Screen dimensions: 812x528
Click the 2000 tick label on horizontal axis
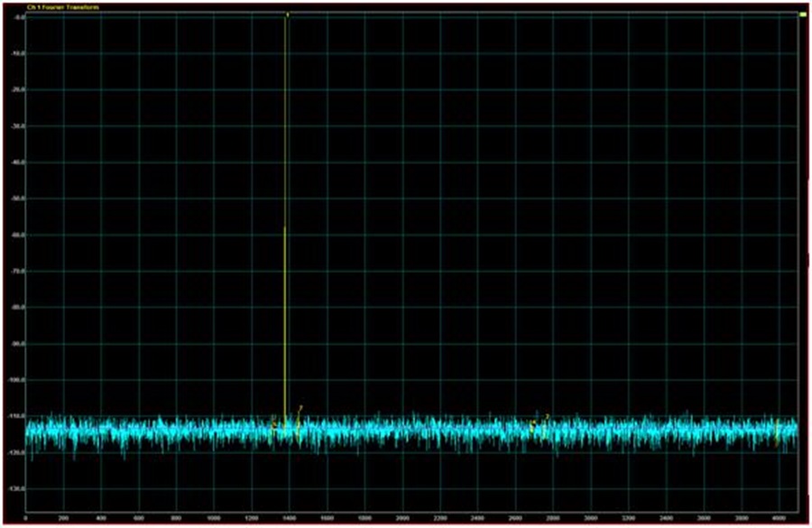coord(402,518)
